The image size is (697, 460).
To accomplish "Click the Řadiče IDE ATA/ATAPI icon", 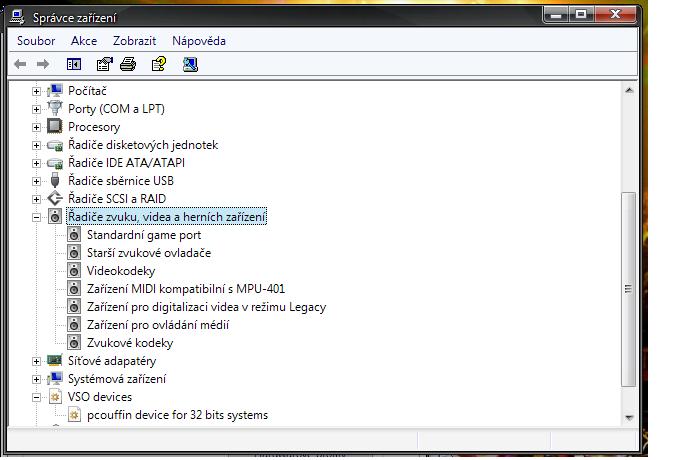I will pos(55,163).
